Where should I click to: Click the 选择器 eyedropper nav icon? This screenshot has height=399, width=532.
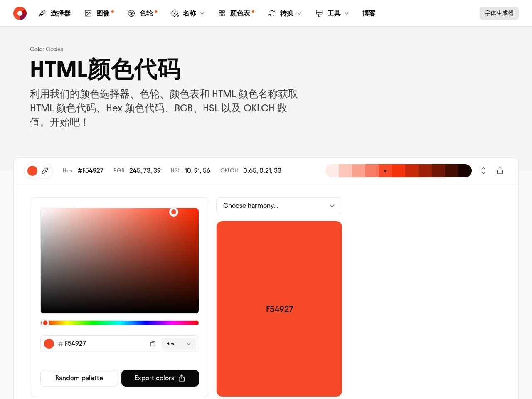pos(42,13)
